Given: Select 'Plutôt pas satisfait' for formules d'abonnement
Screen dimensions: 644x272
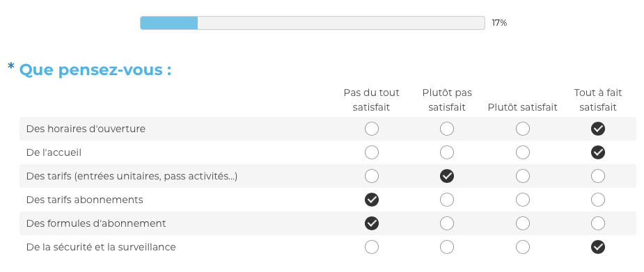Looking at the screenshot, I should [x=447, y=223].
